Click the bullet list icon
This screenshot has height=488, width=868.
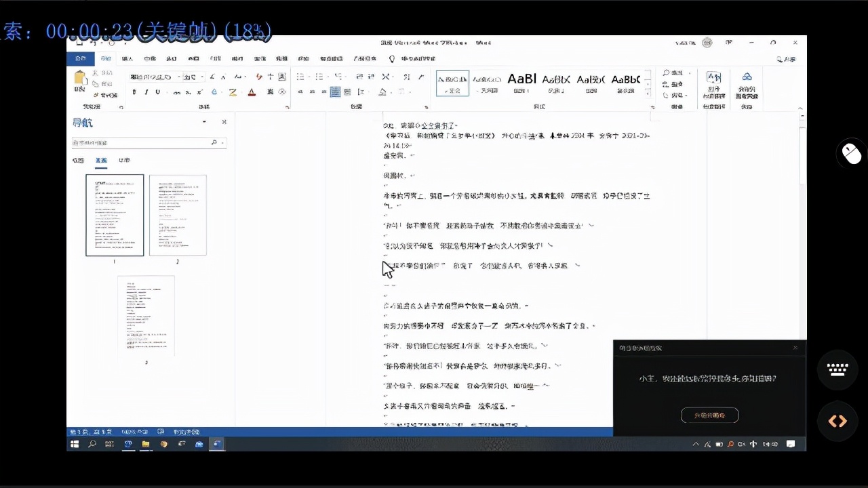[300, 77]
